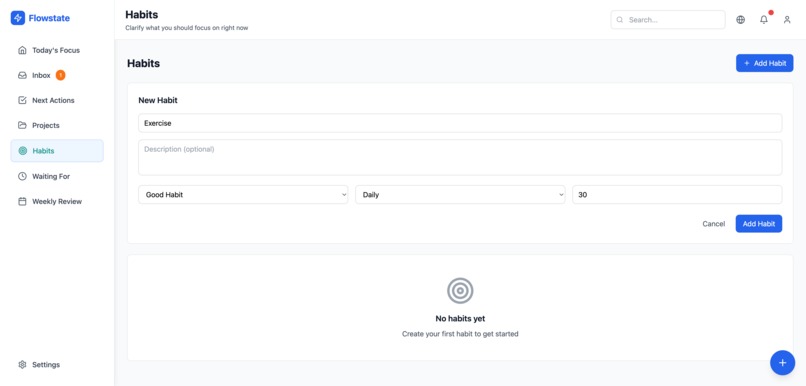This screenshot has width=806, height=386.
Task: Click 'Create your first habit to get started'
Action: [x=460, y=334]
